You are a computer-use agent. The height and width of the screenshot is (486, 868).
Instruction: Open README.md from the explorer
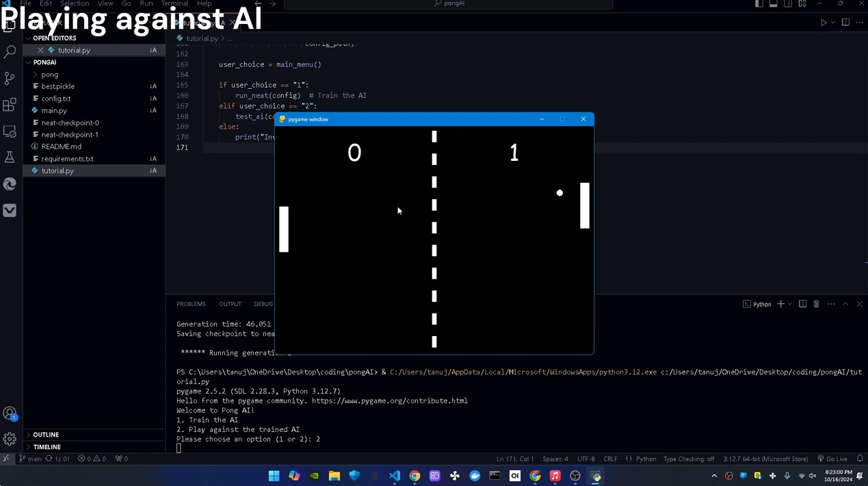point(61,146)
